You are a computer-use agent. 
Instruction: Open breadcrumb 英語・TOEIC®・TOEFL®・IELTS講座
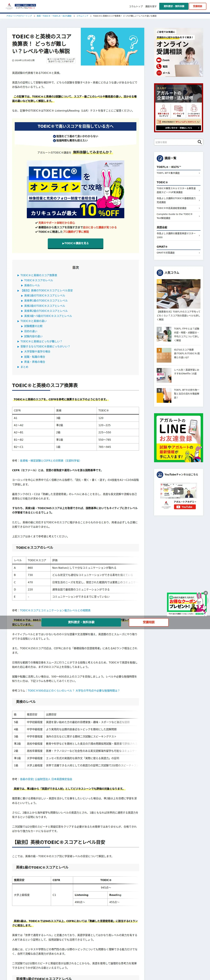coord(54,16)
